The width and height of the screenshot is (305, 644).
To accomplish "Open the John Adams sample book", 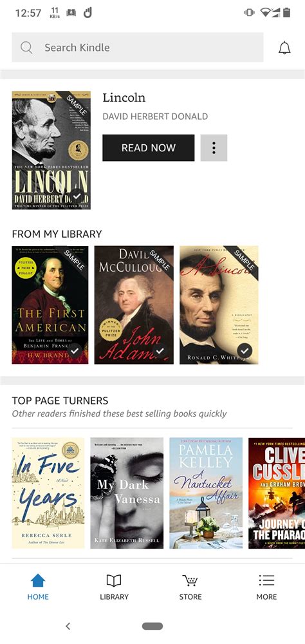I will click(134, 305).
